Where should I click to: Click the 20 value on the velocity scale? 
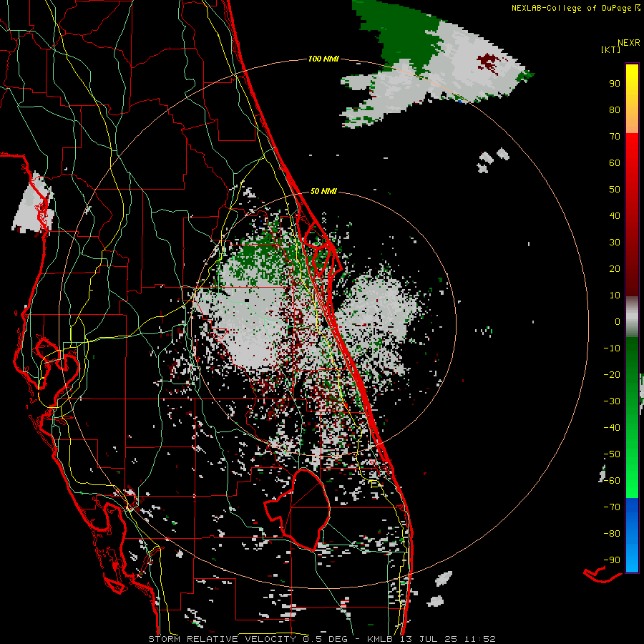pos(615,268)
